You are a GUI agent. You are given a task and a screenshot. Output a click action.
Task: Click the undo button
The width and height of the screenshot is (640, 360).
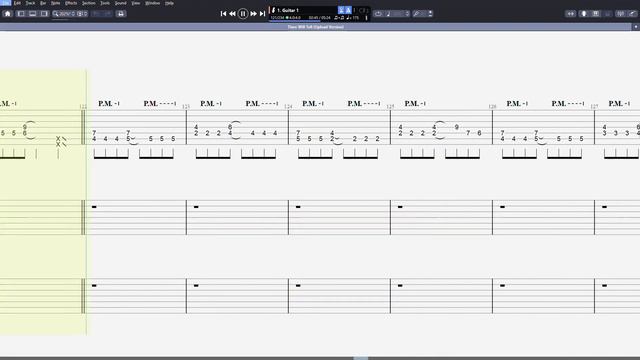point(96,13)
